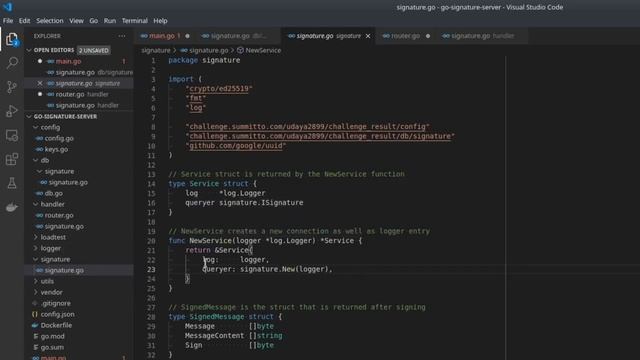Click signature.go in the breadcrumb
Screen dimensions: 640x360
point(209,50)
